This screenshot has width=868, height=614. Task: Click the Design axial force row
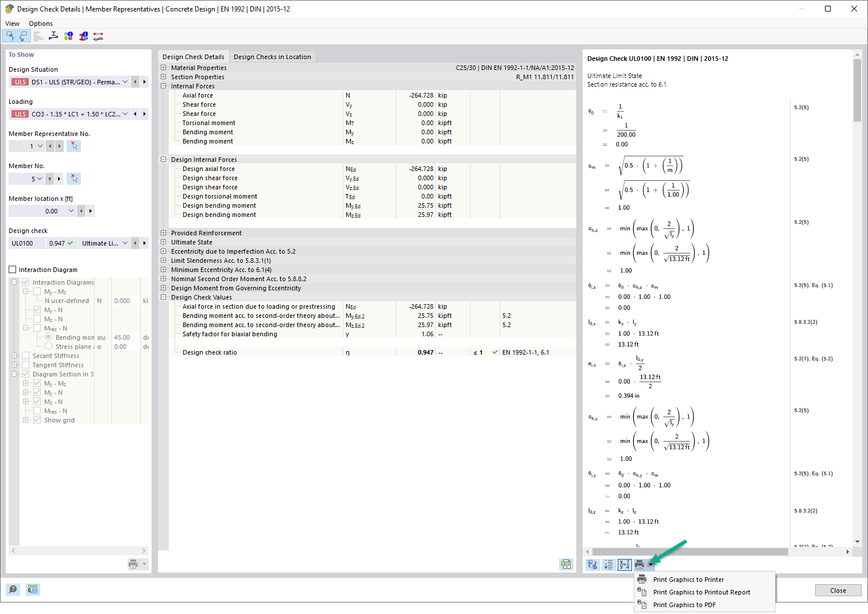coord(372,169)
